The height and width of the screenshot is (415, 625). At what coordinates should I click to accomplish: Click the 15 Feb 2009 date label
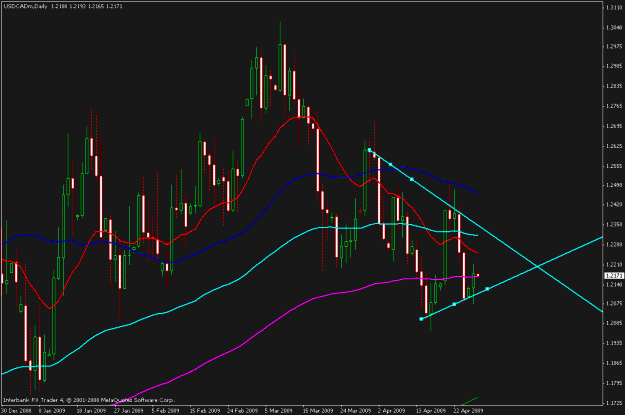pyautogui.click(x=204, y=410)
